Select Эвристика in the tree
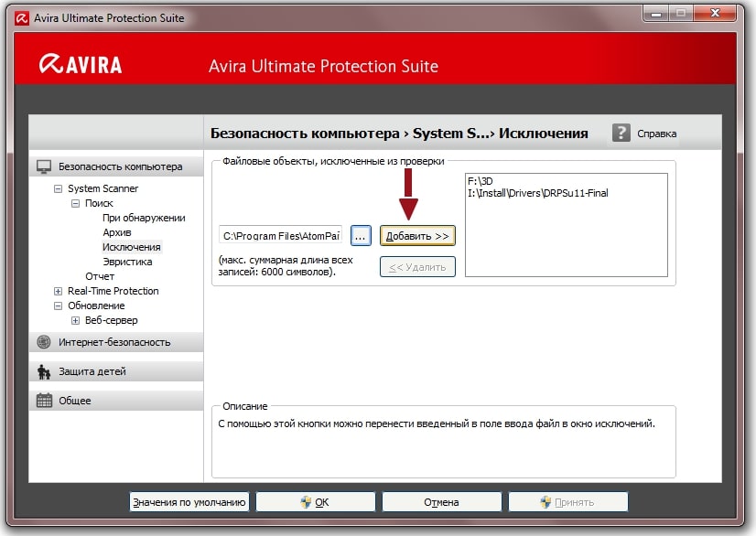 click(x=127, y=263)
